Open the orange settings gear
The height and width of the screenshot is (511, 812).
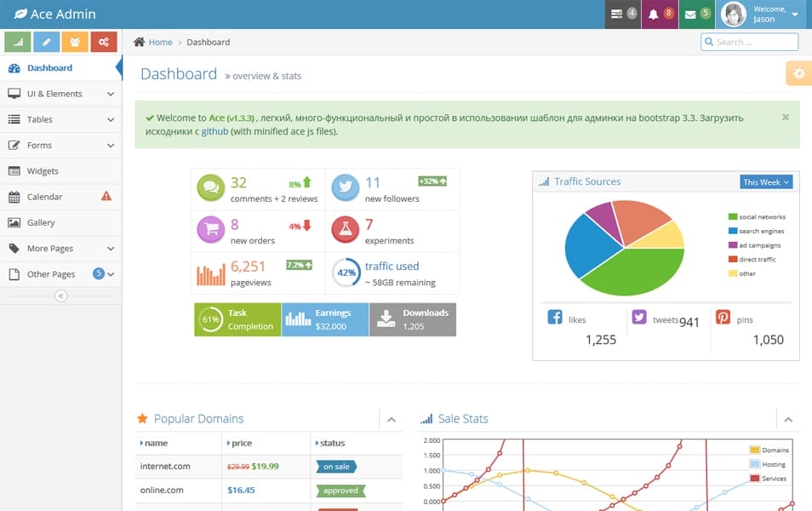point(798,73)
